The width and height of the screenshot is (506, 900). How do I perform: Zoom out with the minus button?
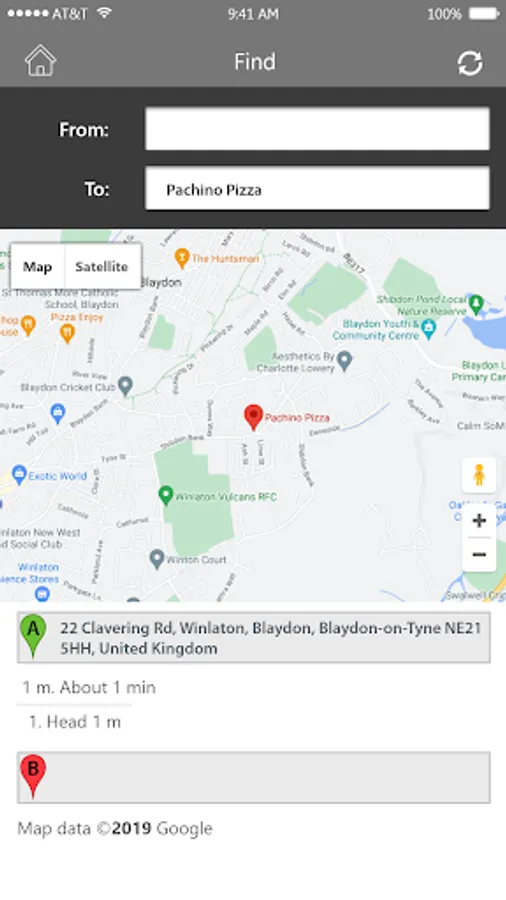(x=479, y=554)
